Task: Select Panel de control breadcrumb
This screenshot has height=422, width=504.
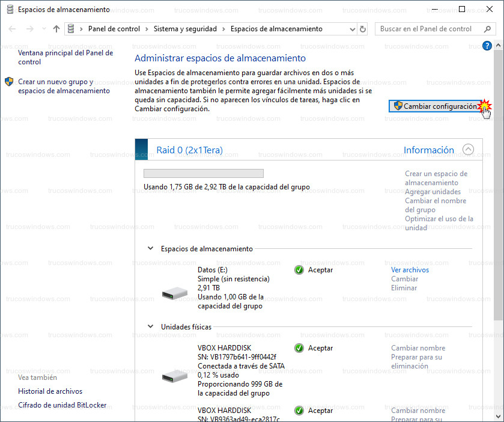Action: click(114, 29)
